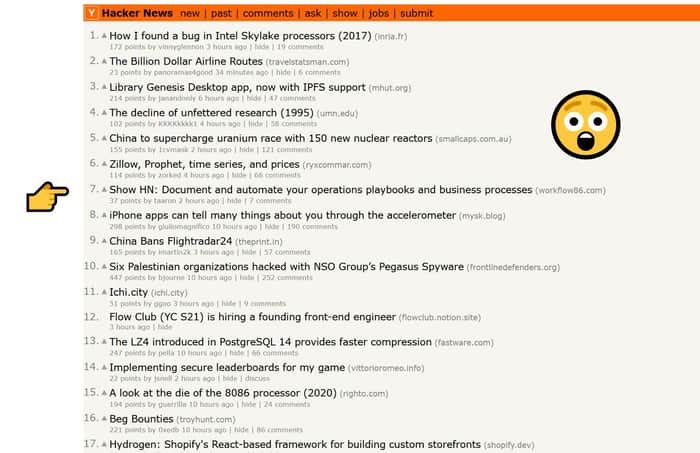
Task: Open the Flow Club hiring post
Action: 252,317
